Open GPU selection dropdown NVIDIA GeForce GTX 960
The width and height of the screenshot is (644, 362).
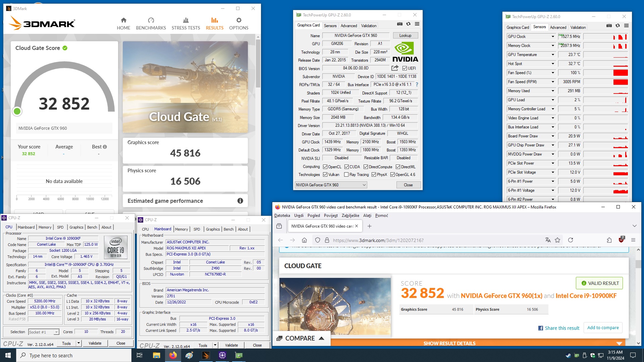[x=331, y=185]
